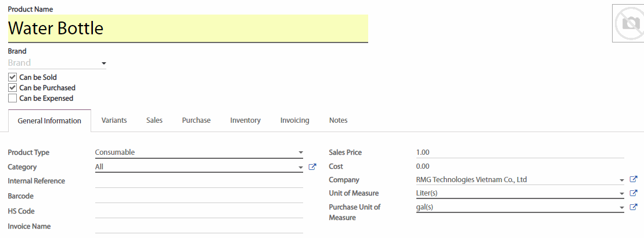Click the product image camera placeholder
644x238 pixels.
628,23
